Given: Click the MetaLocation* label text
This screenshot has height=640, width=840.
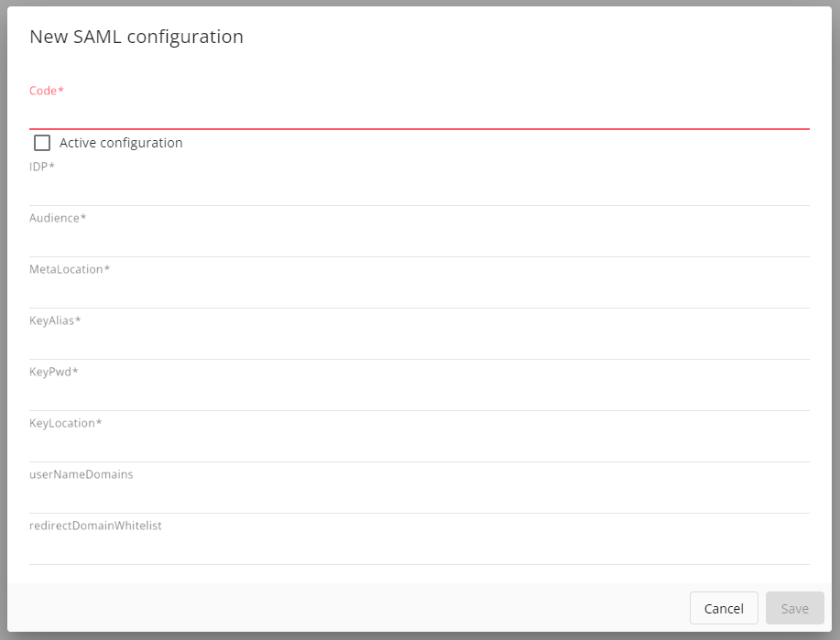Looking at the screenshot, I should click(70, 269).
